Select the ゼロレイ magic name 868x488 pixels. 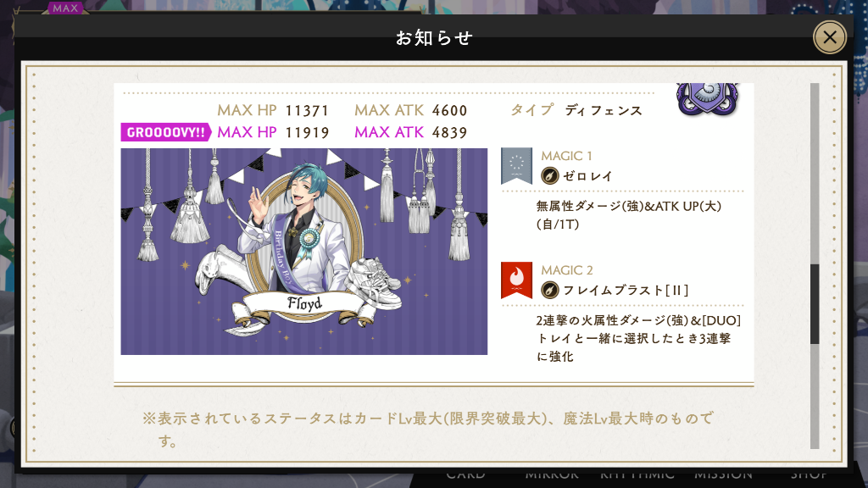588,176
